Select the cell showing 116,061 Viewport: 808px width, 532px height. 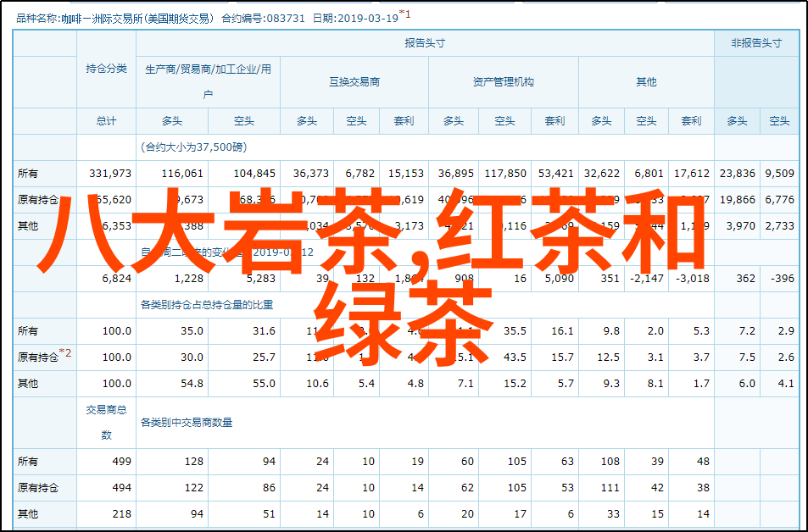click(x=182, y=174)
